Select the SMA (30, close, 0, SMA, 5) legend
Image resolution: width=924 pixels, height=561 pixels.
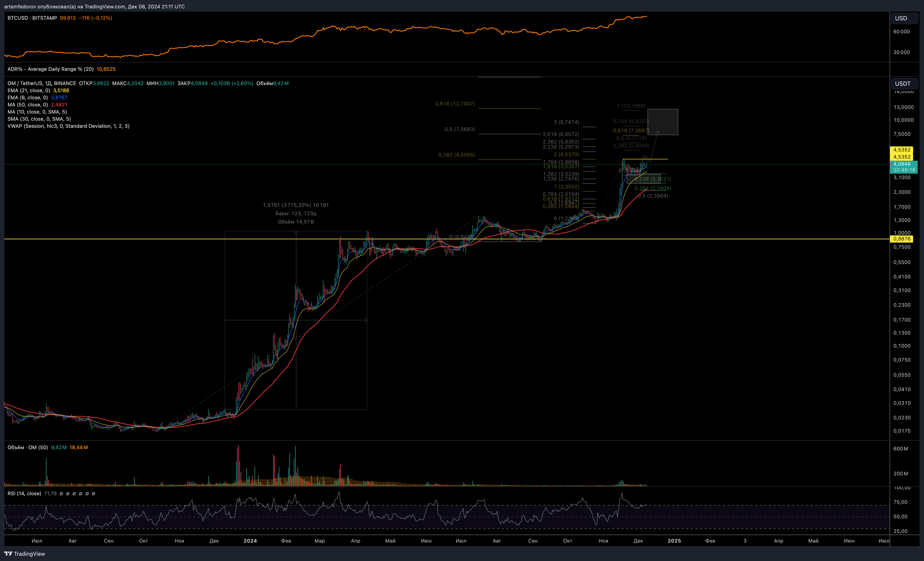(39, 119)
